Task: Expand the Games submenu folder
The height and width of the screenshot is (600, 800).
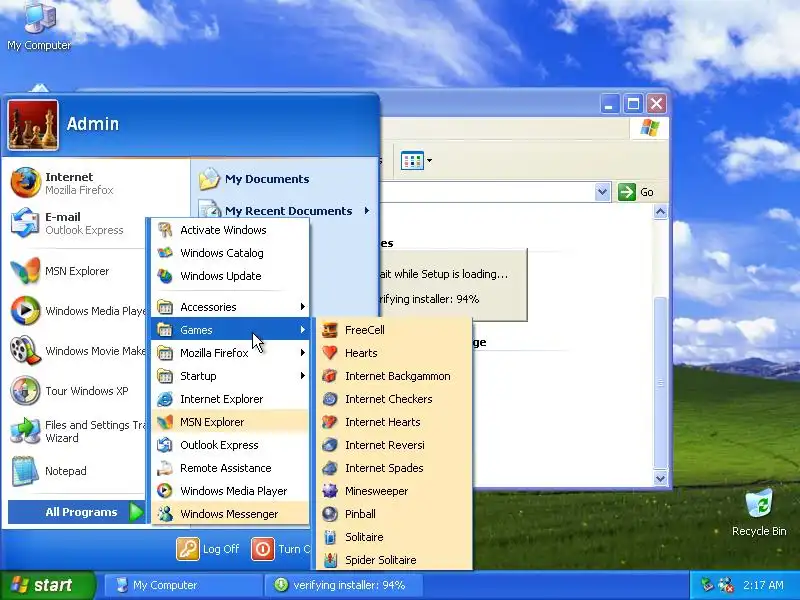Action: 230,330
